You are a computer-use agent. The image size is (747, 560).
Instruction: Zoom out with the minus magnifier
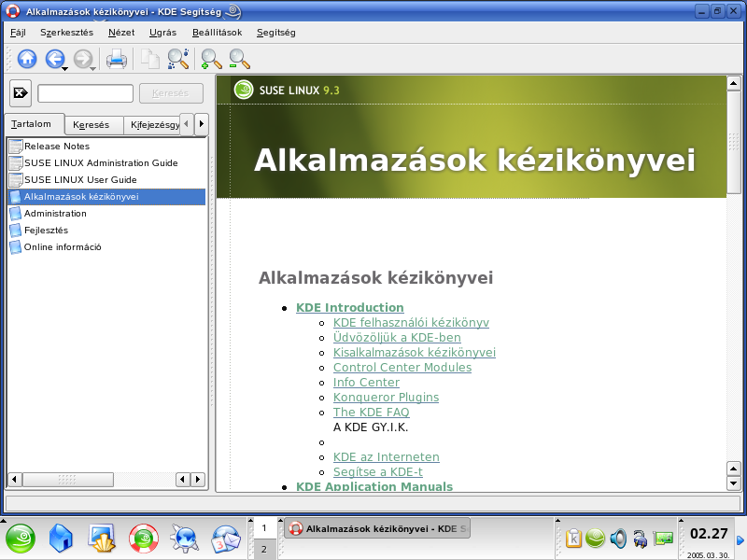click(x=239, y=60)
